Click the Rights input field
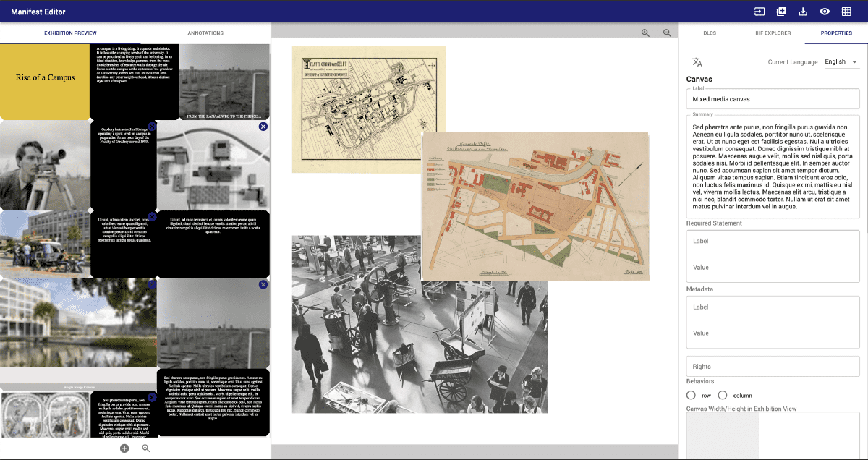Image resolution: width=868 pixels, height=460 pixels. click(773, 366)
